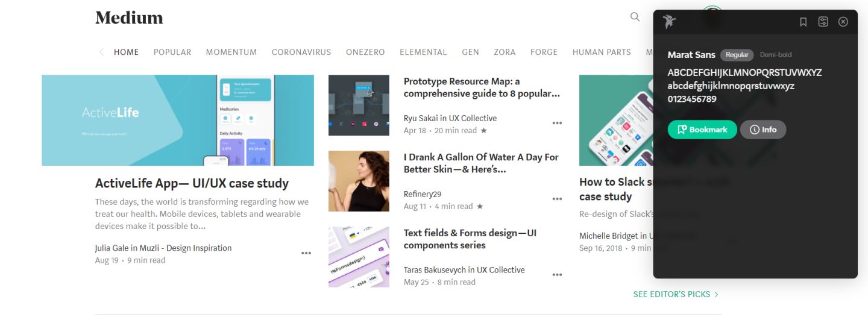Viewport: 868px width, 317px height.
Task: Close the font identifier popup
Action: pyautogui.click(x=843, y=22)
